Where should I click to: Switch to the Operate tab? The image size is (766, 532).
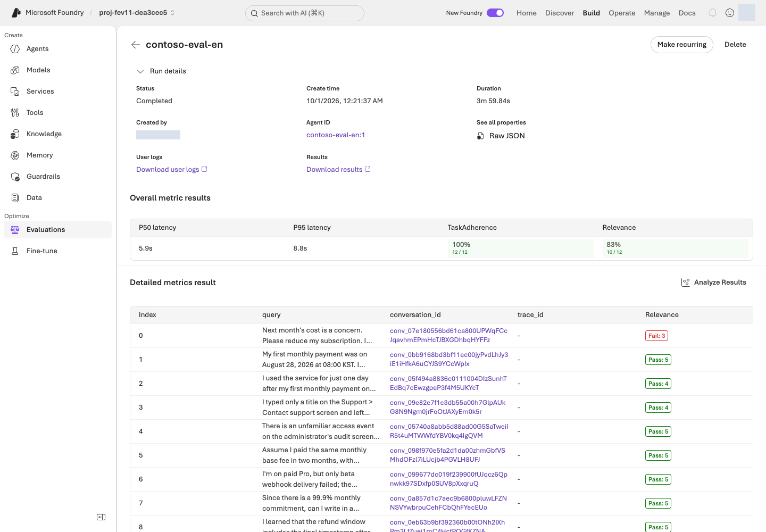(622, 13)
